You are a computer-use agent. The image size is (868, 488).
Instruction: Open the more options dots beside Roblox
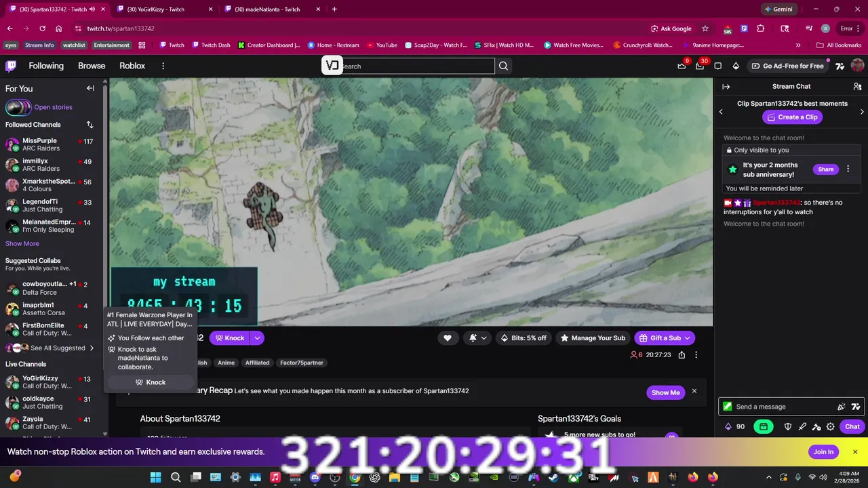[163, 66]
